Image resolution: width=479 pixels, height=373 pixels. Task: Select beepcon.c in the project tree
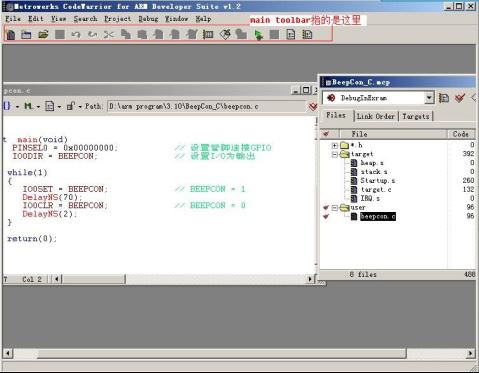pos(378,217)
